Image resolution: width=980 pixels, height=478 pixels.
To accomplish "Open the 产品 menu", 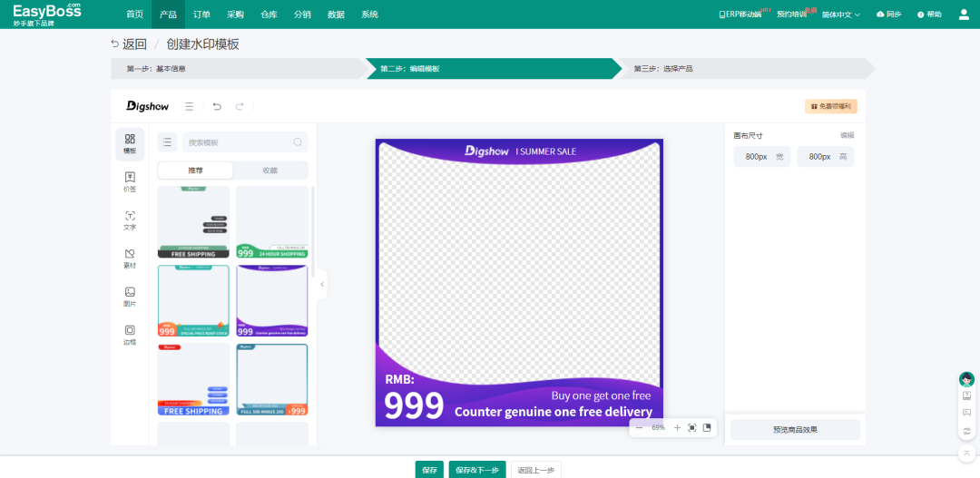I will click(168, 15).
